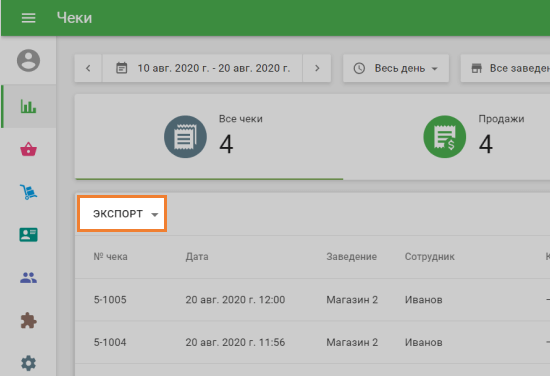Open receipt 5-1004 row
The width and height of the screenshot is (550, 376).
coord(313,342)
